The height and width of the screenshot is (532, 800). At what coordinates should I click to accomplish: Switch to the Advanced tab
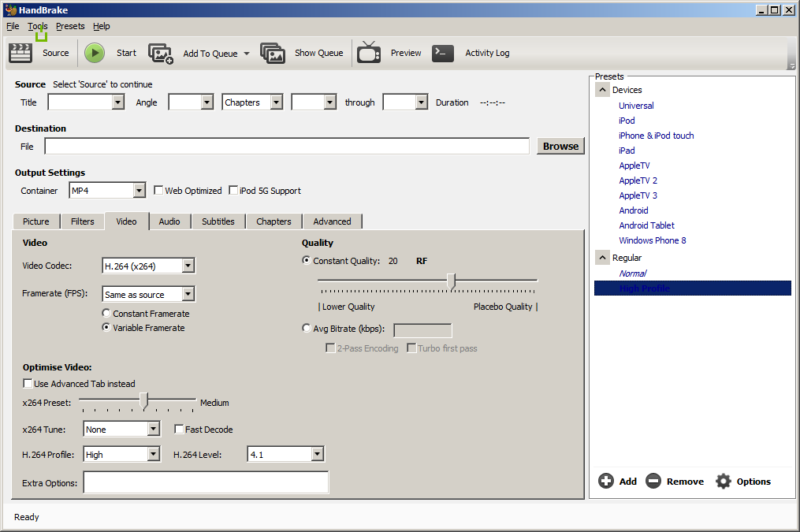tap(332, 221)
